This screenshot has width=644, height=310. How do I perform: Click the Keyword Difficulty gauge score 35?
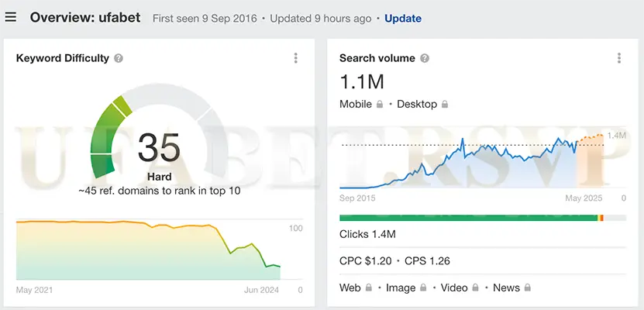pos(159,147)
